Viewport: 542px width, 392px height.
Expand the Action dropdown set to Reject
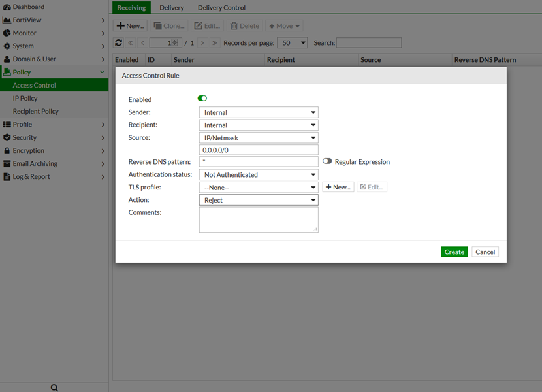point(258,200)
